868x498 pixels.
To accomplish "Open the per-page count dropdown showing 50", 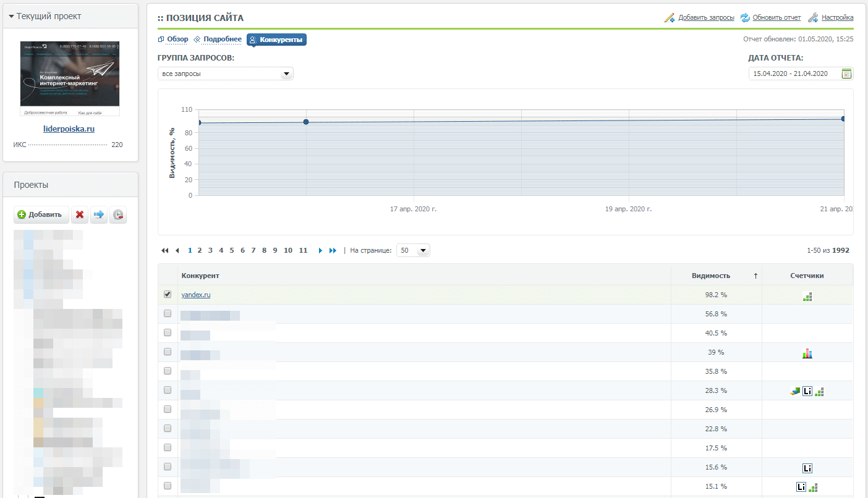I will [413, 251].
